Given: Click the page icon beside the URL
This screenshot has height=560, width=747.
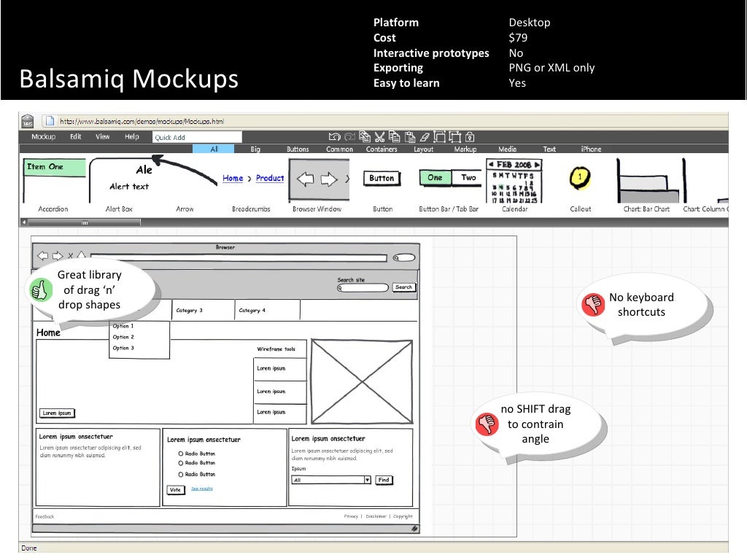Looking at the screenshot, I should click(x=50, y=121).
